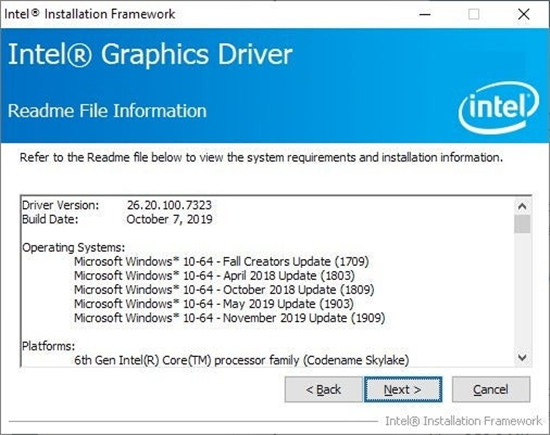Click the Intel Installation Framework title bar text
550x435 pixels.
(90, 14)
